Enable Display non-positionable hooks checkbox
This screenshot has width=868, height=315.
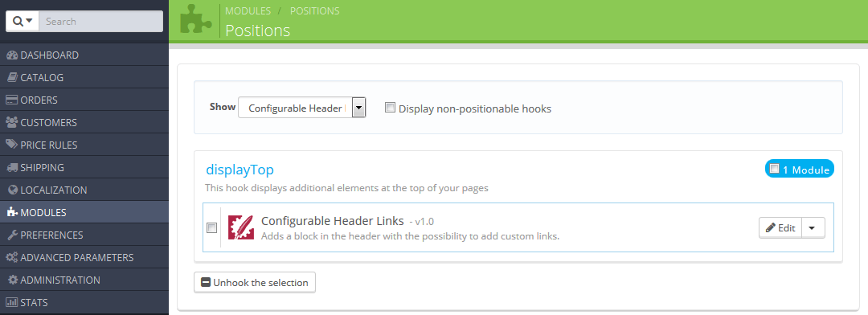(x=391, y=108)
